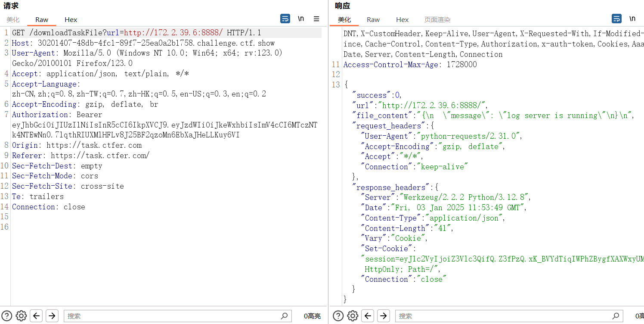Image resolution: width=644 pixels, height=324 pixels.
Task: Open help icon below response panel
Action: coord(338,316)
